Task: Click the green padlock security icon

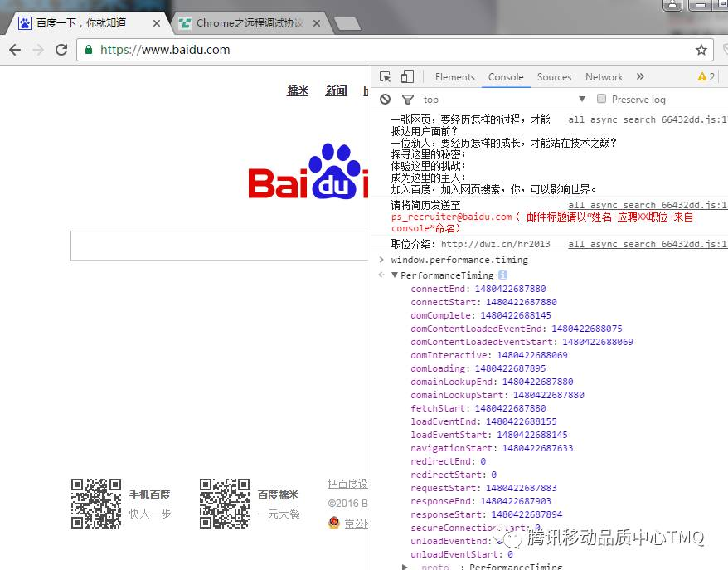Action: tap(88, 49)
